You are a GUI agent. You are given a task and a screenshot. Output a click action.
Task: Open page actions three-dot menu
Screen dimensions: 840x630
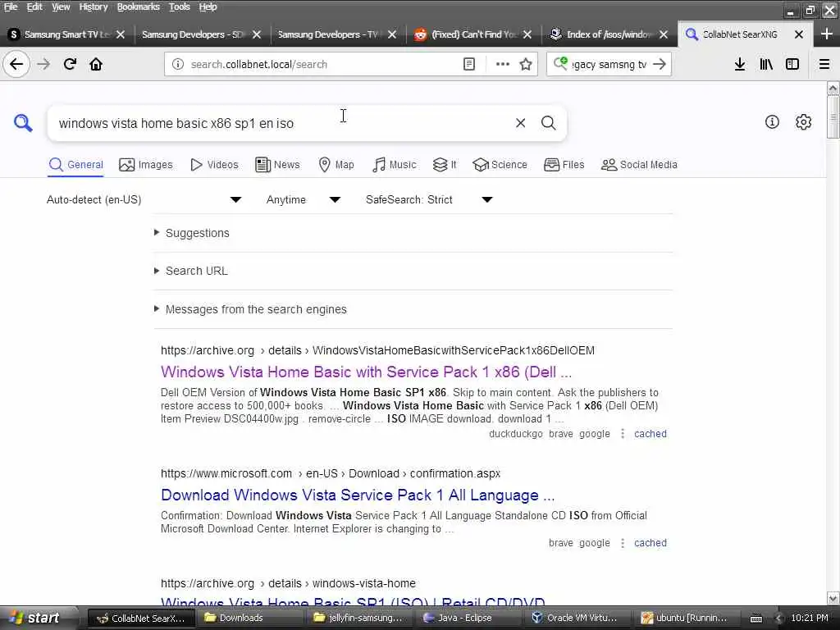pos(502,64)
